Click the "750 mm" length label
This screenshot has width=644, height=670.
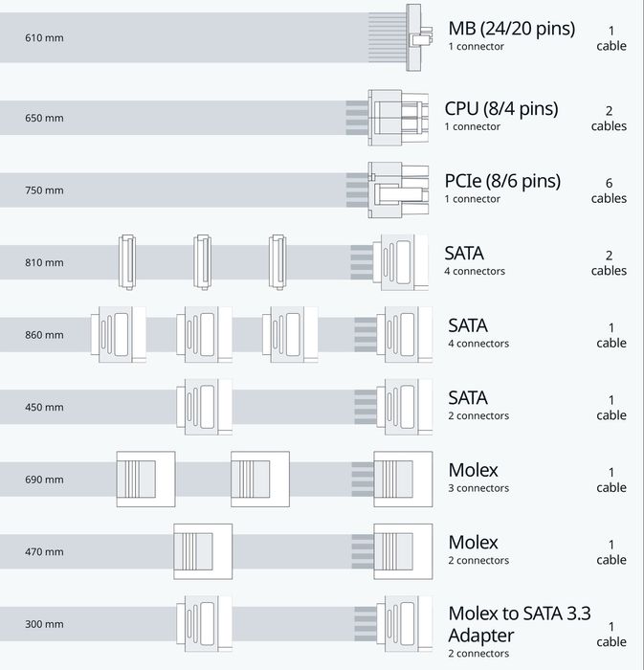pyautogui.click(x=44, y=190)
